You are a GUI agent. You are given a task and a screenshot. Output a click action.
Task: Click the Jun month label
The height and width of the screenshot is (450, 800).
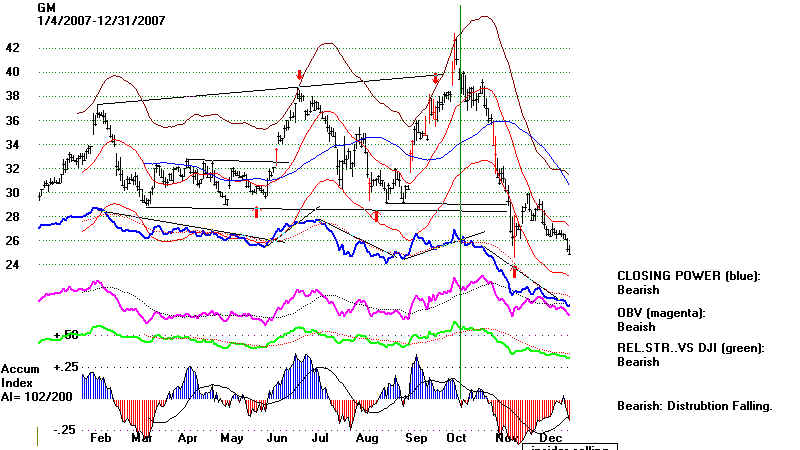click(x=277, y=438)
